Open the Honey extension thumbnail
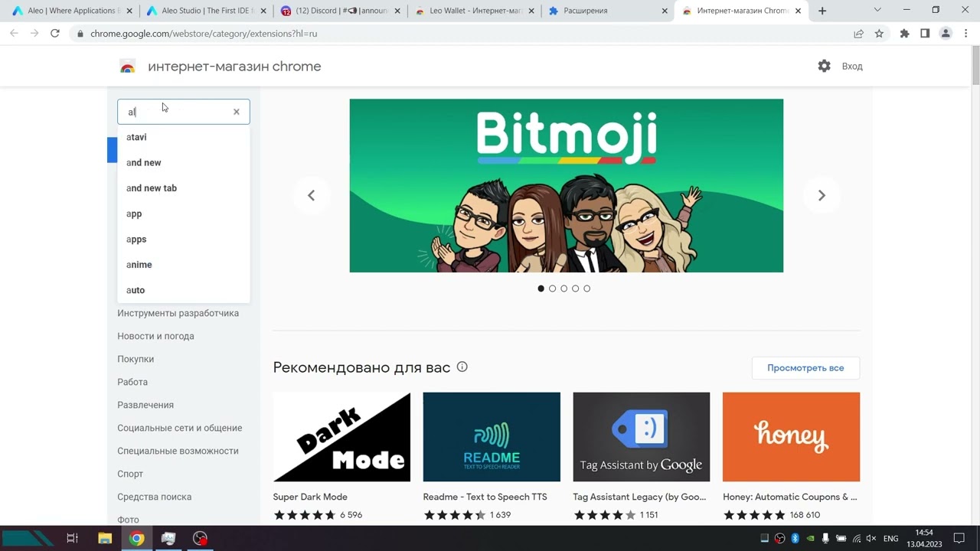Screen dimensions: 980x551 (x=791, y=437)
